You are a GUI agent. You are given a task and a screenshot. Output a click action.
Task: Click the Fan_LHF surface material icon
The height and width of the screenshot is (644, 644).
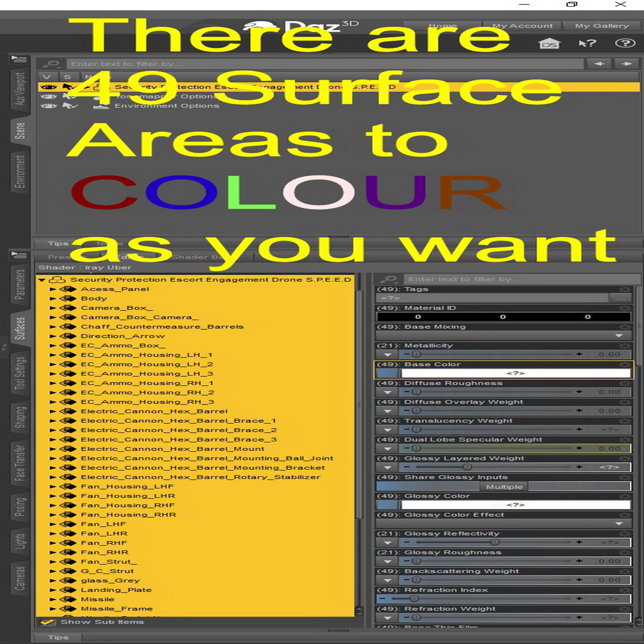pyautogui.click(x=68, y=524)
